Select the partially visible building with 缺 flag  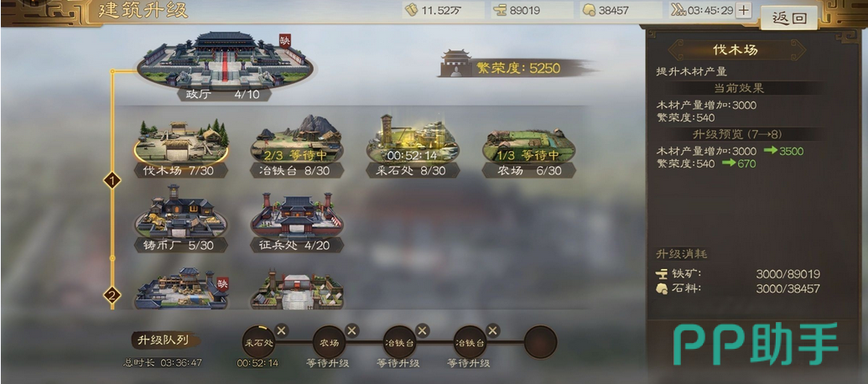182,288
